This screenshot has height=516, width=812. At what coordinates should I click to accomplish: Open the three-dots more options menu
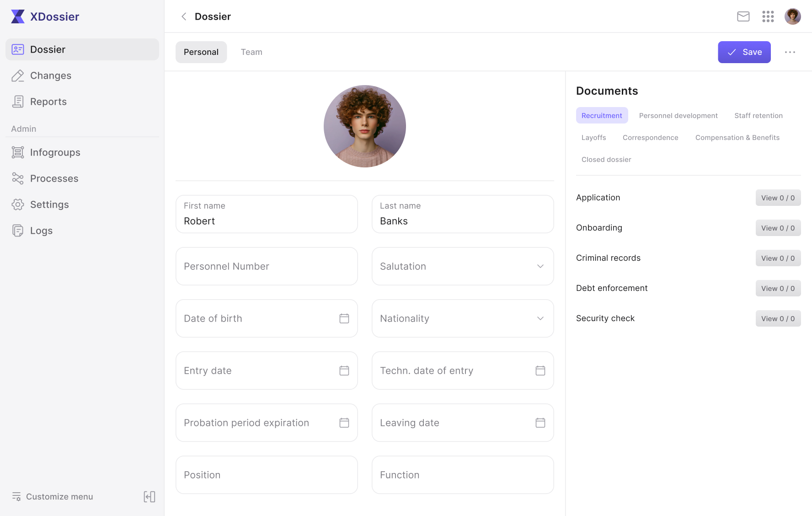click(790, 52)
